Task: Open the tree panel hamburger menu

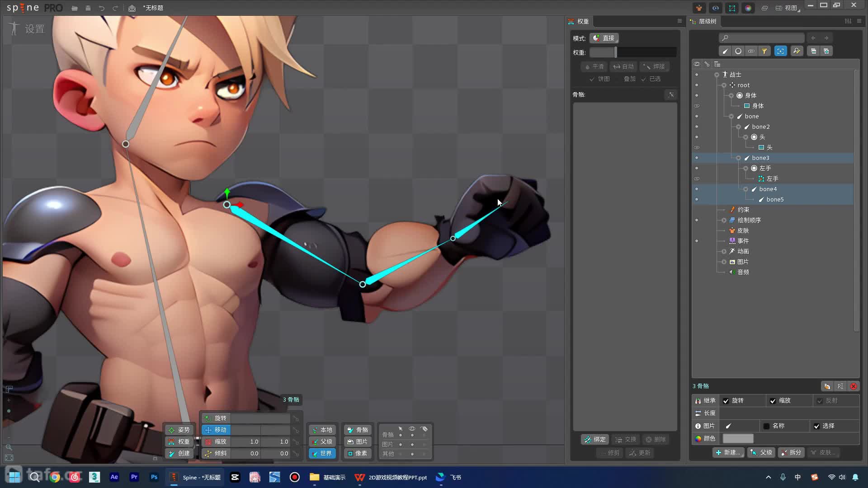Action: (x=859, y=21)
